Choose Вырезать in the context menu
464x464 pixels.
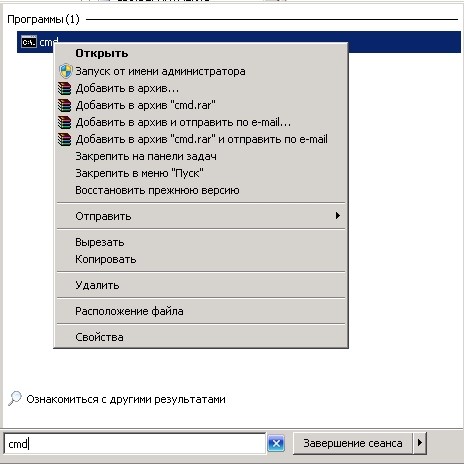pyautogui.click(x=201, y=242)
